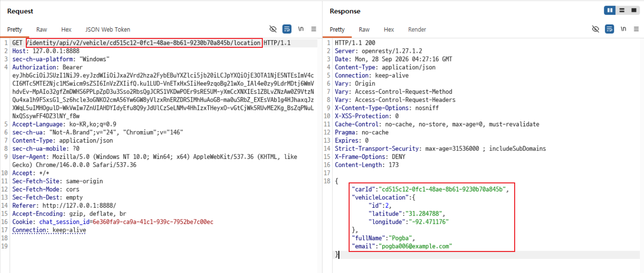Screen dimensions: 644x273
Task: Switch to side-by-side split layout
Action: coord(610,10)
